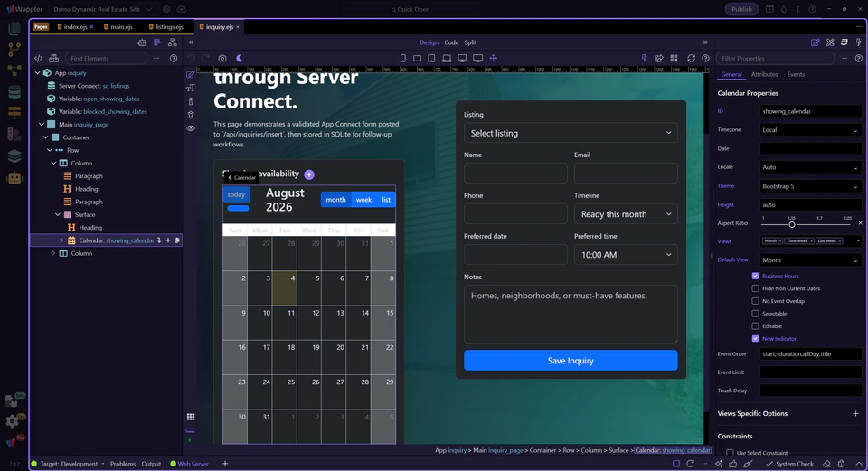This screenshot has height=471, width=868.
Task: Add new terminal tab with plus icon
Action: 225,464
